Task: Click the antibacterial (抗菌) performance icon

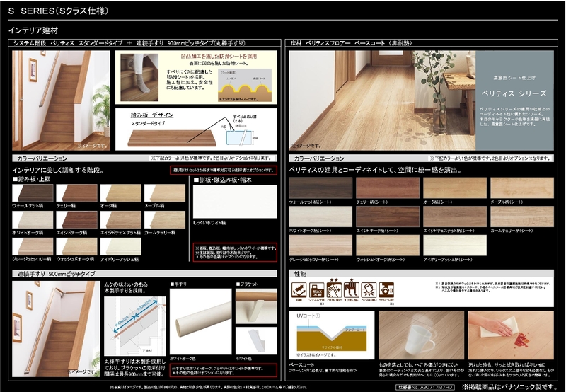Action: pyautogui.click(x=299, y=291)
